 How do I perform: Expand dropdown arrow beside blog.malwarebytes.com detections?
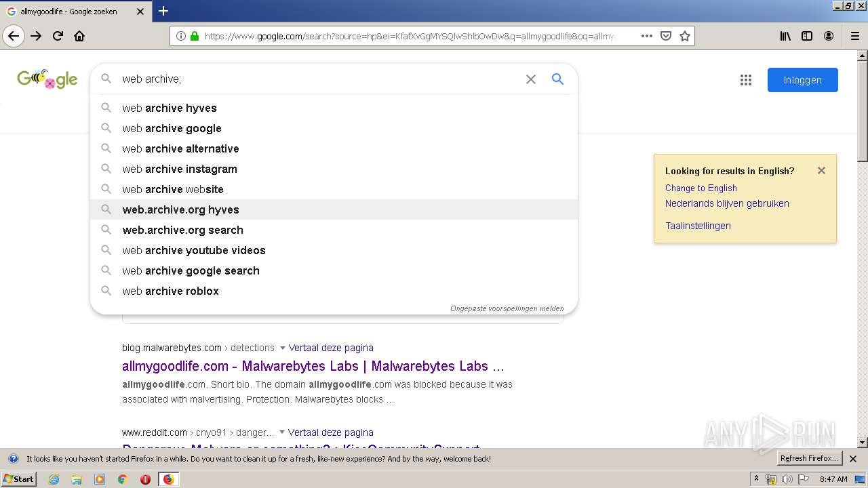(282, 348)
